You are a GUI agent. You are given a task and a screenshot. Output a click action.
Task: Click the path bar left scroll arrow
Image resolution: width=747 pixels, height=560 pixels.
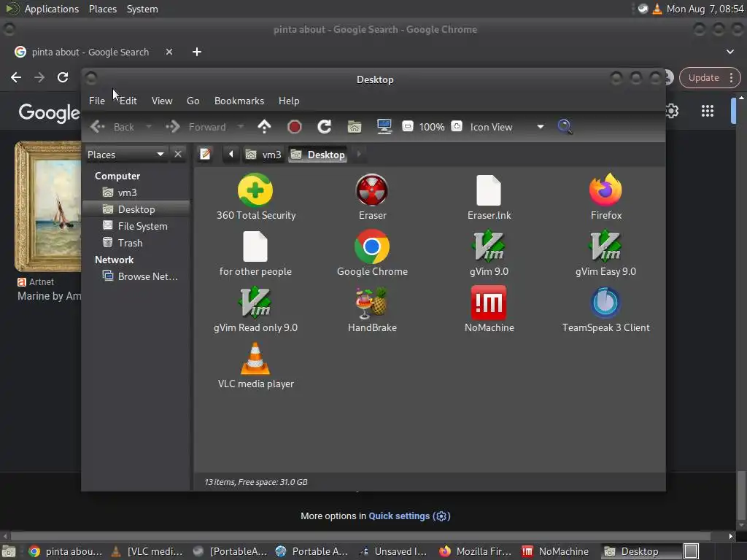pyautogui.click(x=231, y=155)
